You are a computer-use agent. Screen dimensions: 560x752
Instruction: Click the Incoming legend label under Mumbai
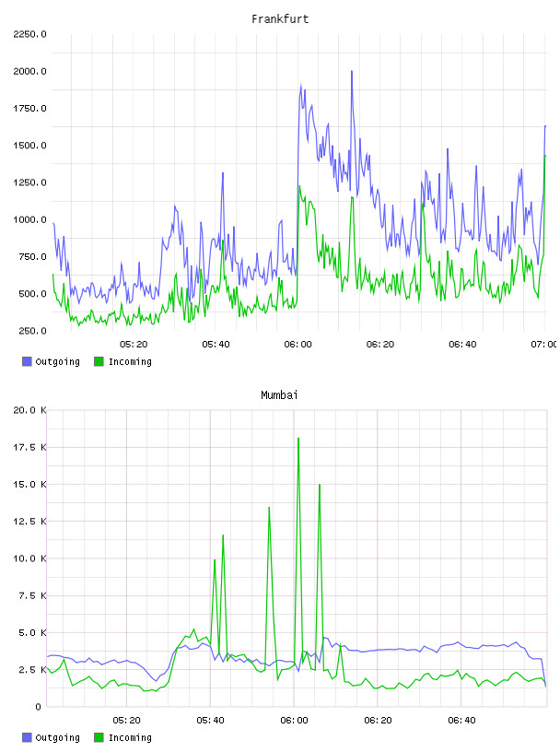pyautogui.click(x=130, y=737)
